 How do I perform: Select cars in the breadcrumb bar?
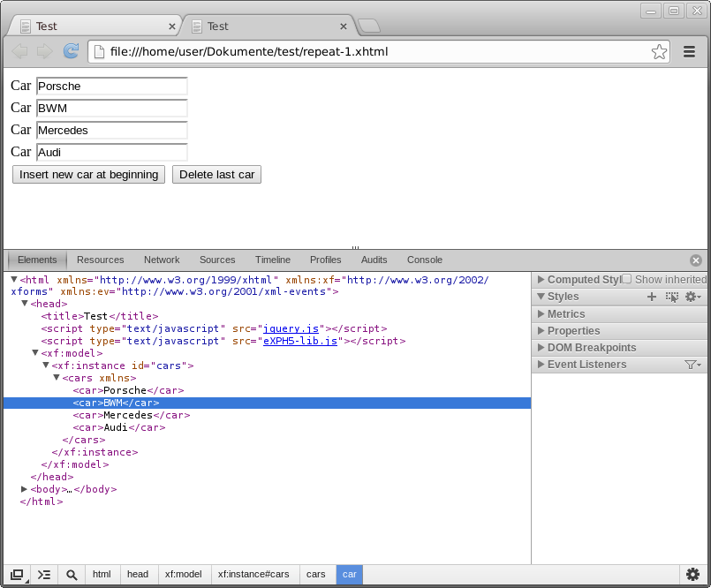(315, 575)
